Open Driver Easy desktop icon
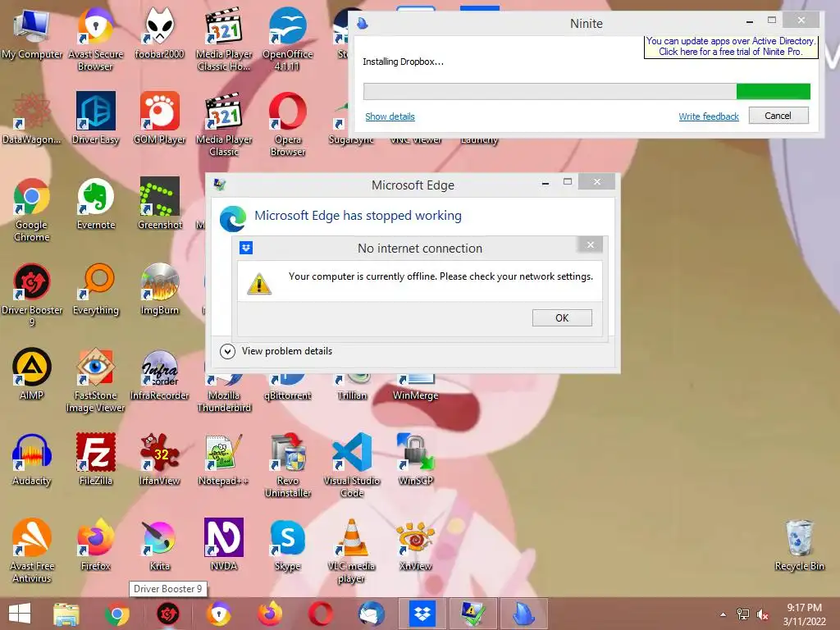The height and width of the screenshot is (630, 840). click(95, 119)
